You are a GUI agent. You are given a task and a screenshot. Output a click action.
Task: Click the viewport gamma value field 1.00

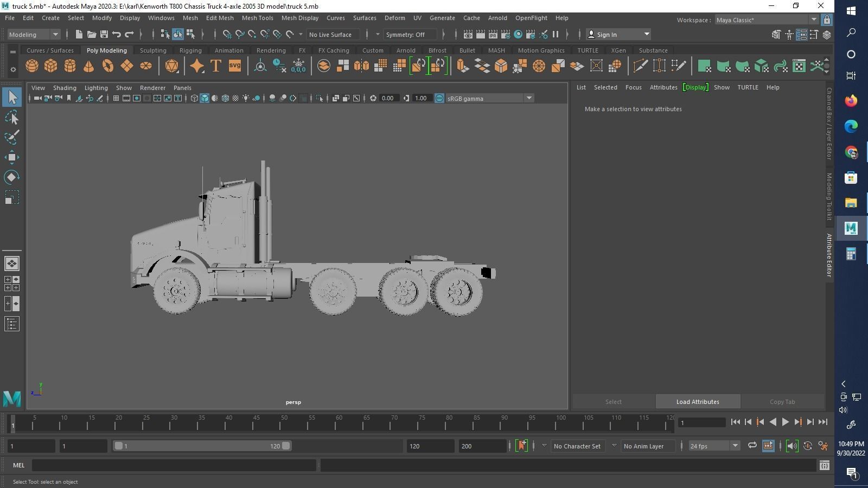pos(421,98)
